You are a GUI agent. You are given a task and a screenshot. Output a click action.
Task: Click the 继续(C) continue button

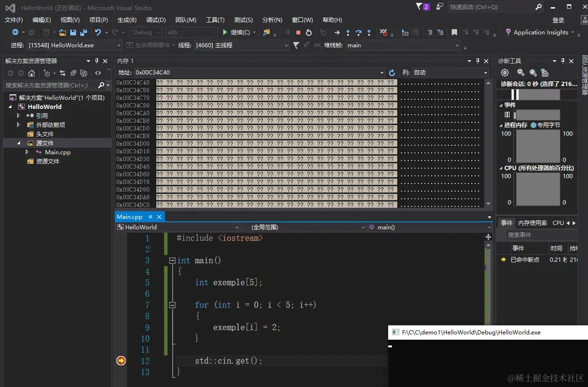click(237, 32)
